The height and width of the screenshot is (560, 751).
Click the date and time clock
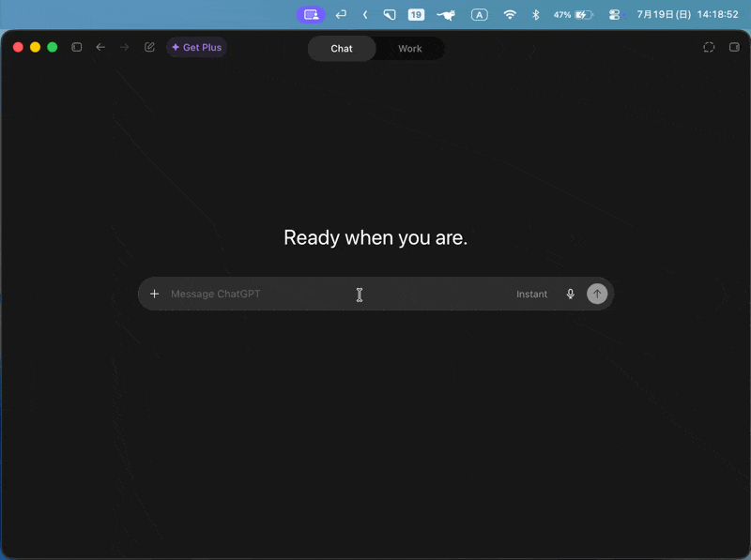pyautogui.click(x=687, y=14)
